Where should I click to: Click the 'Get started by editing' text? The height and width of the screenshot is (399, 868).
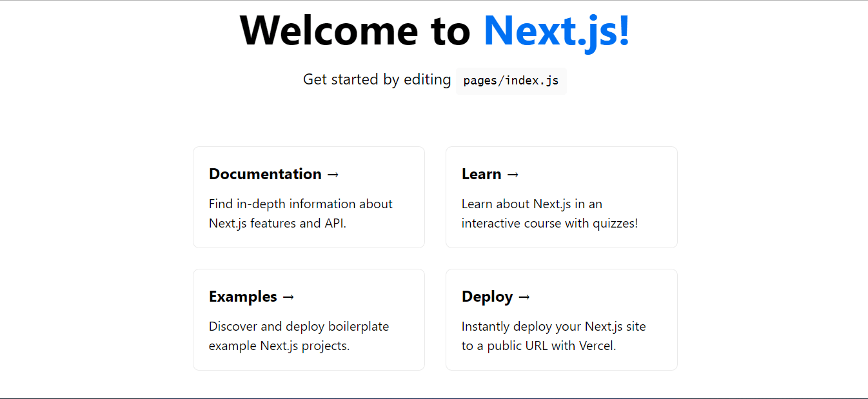[377, 80]
